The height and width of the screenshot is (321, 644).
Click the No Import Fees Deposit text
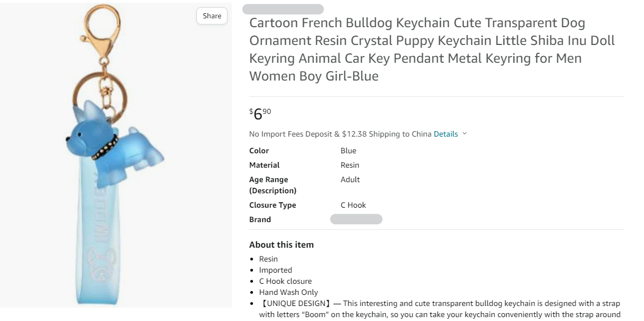291,134
